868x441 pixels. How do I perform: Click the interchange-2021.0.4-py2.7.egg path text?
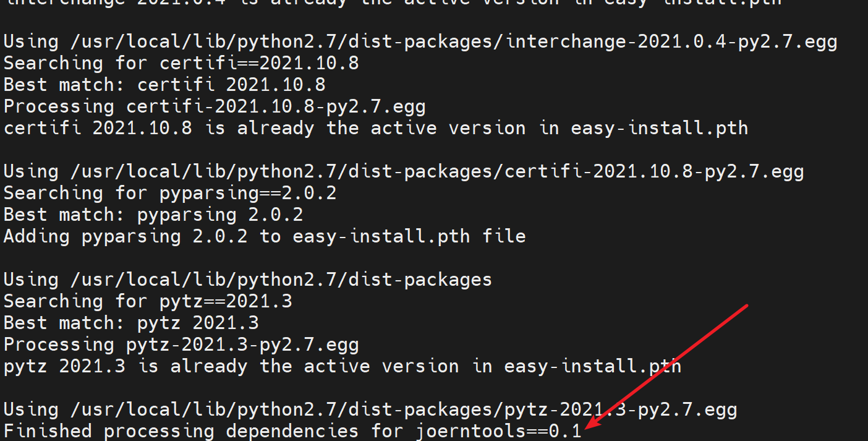pos(671,41)
